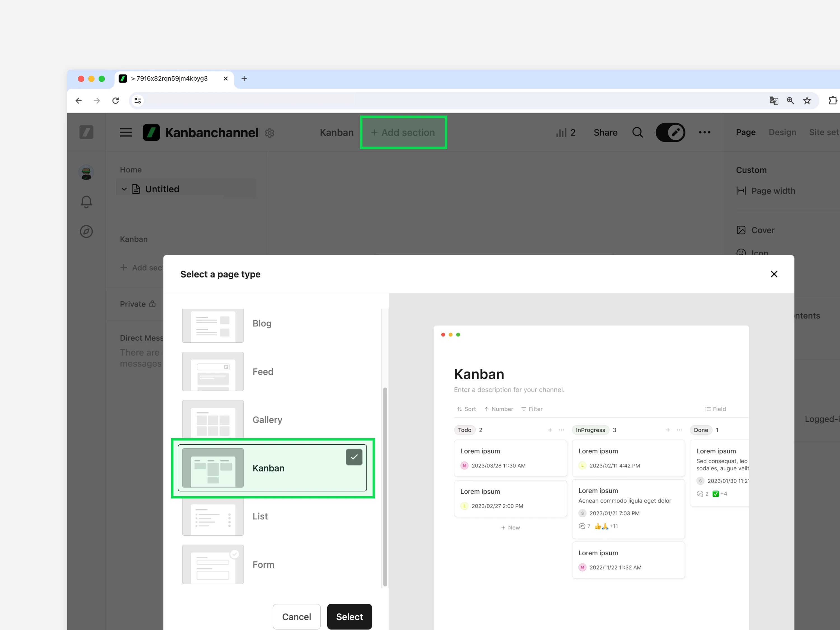Click the Form thumbnail preview
The image size is (840, 630).
pyautogui.click(x=213, y=564)
